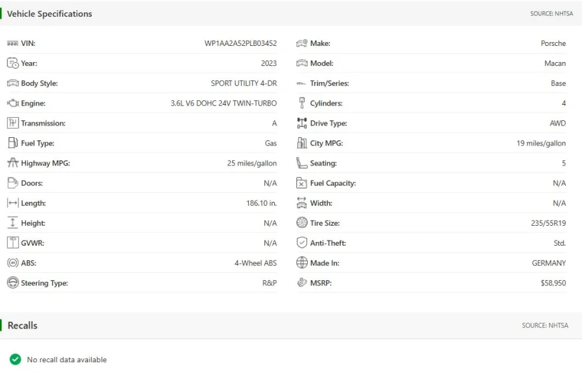
Task: Click the Seating seat icon
Action: 302,163
